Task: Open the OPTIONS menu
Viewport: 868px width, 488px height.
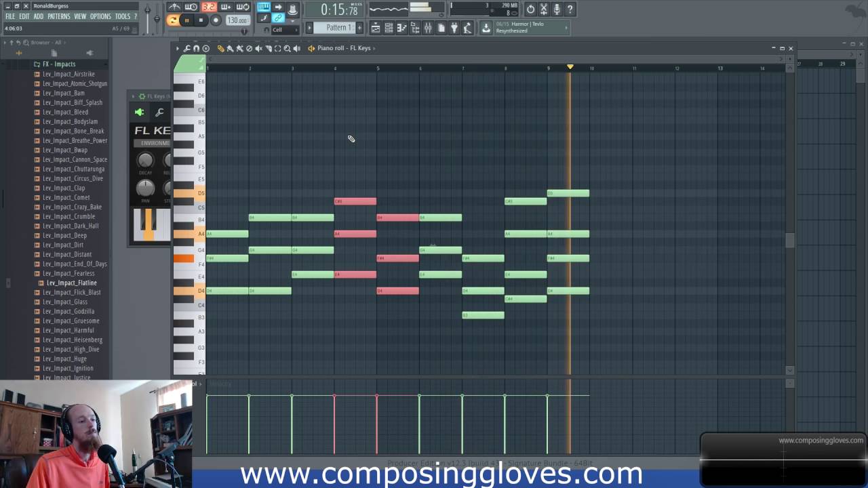Action: [x=100, y=16]
